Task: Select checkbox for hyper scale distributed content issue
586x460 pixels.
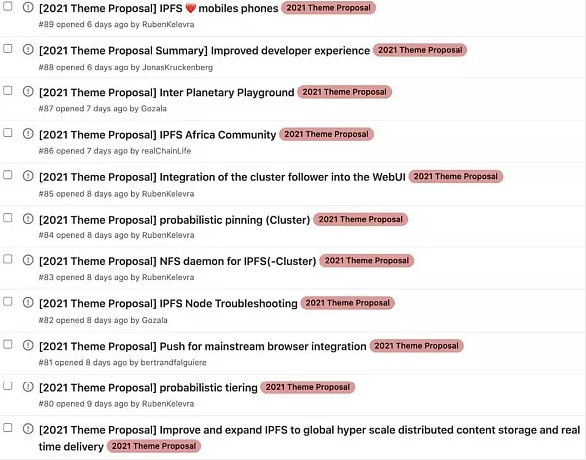Action: [x=7, y=428]
